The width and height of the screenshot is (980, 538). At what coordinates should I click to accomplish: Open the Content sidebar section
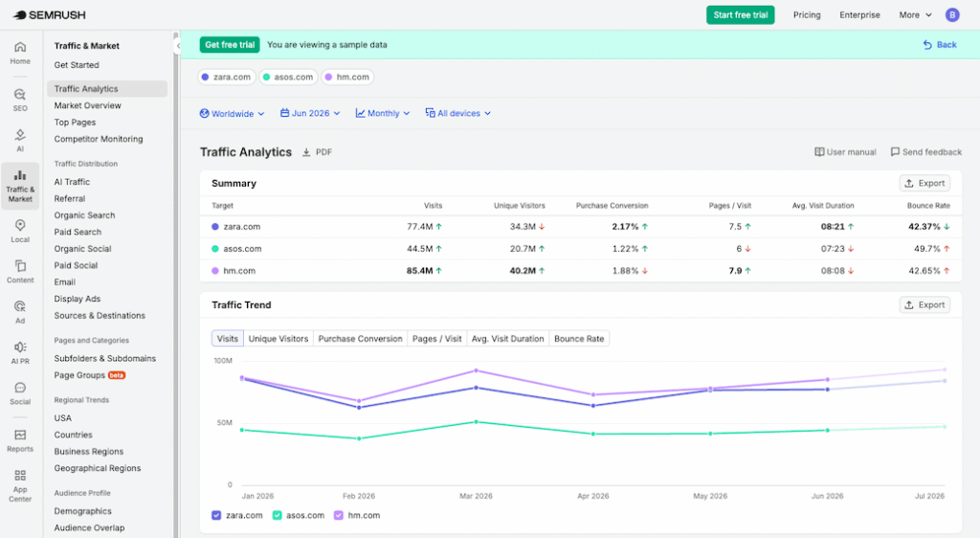click(20, 272)
